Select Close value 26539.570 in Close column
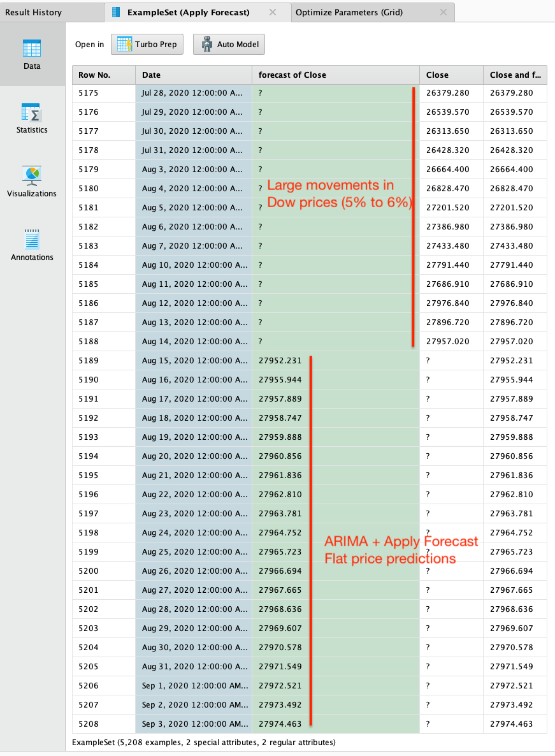The image size is (555, 756). (451, 112)
